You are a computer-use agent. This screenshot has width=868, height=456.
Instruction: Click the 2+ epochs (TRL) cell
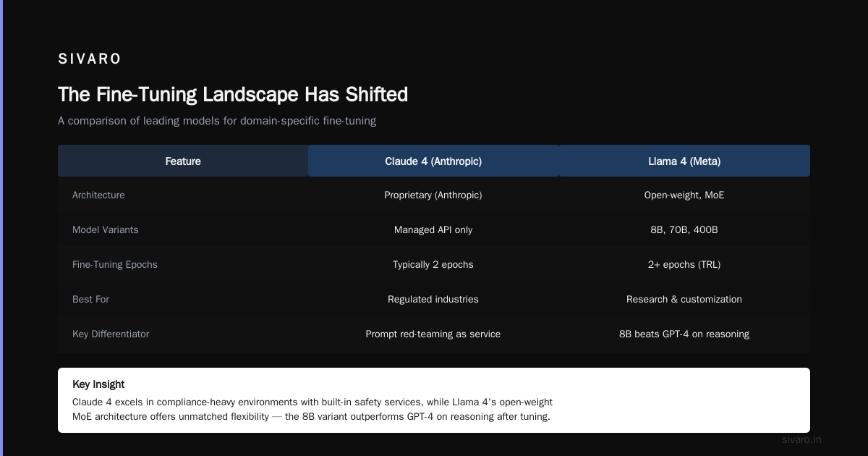684,264
